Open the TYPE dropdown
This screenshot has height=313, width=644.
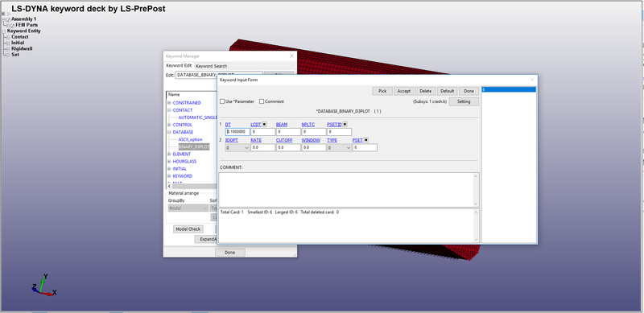[x=339, y=147]
